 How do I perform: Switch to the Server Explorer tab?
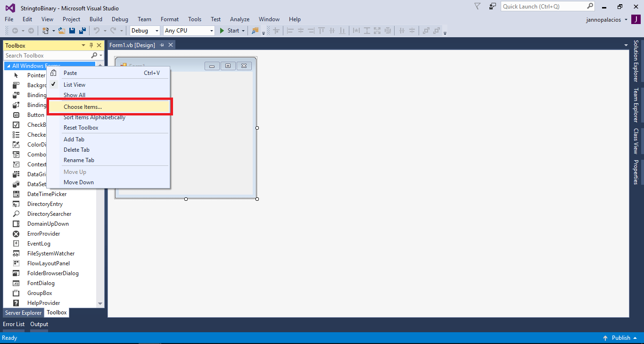(x=23, y=312)
